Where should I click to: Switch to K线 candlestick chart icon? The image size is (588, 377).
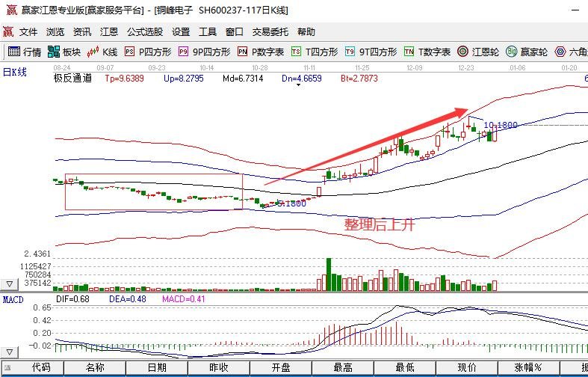click(x=93, y=52)
